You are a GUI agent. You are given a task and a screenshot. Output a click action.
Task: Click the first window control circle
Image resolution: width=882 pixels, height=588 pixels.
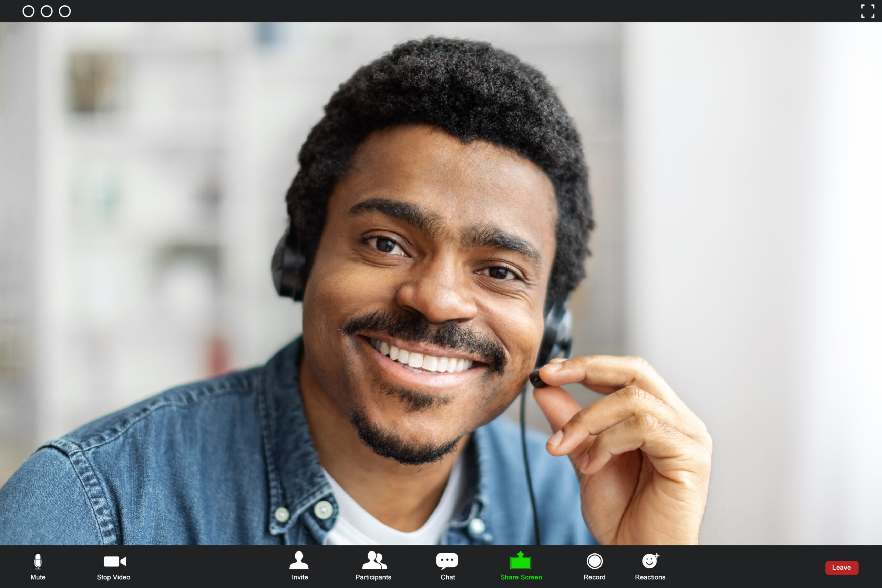point(29,11)
